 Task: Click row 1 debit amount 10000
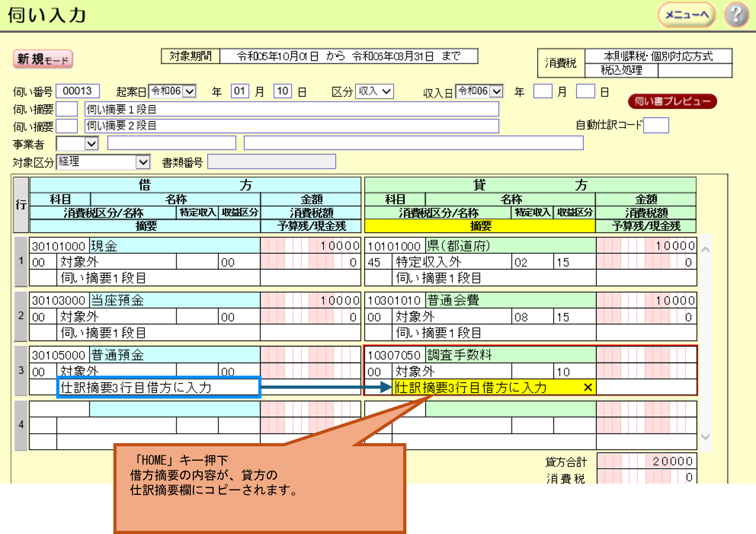(310, 246)
